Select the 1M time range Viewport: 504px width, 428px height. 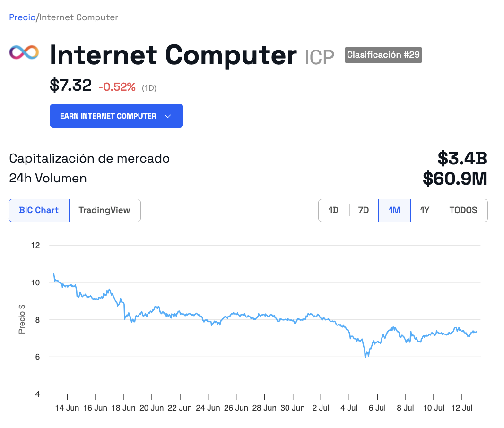[x=394, y=210]
